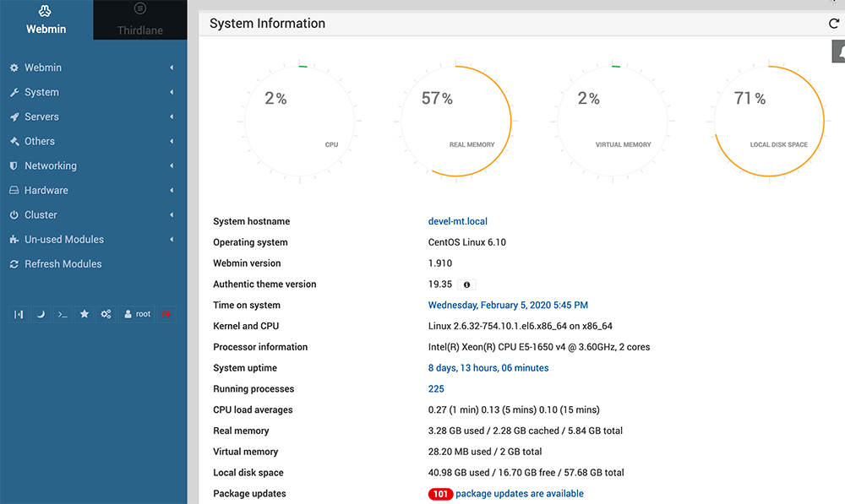Open theme settings with the cogs icon

(106, 314)
